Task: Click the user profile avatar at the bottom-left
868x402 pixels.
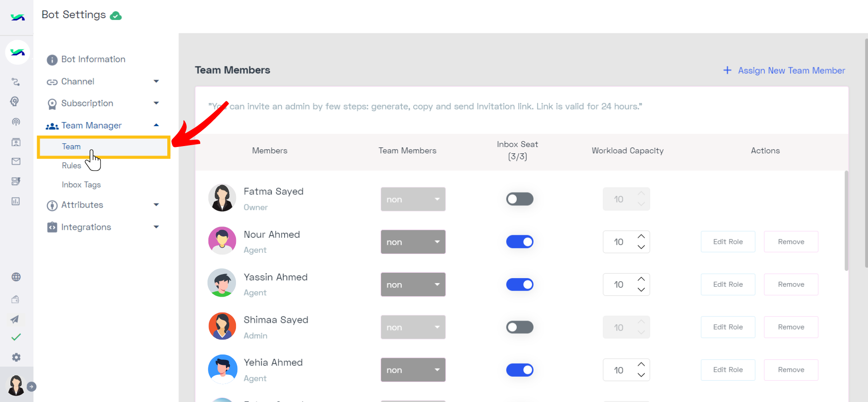Action: (16, 386)
